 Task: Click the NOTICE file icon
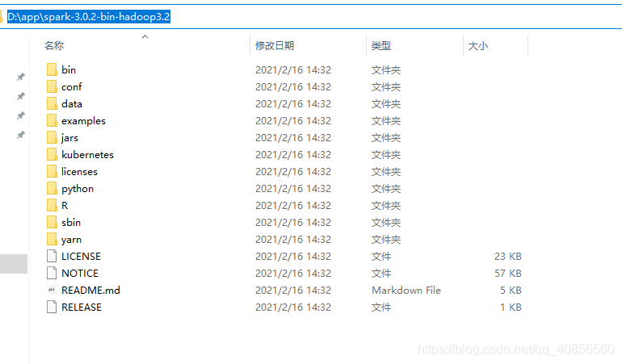point(52,273)
